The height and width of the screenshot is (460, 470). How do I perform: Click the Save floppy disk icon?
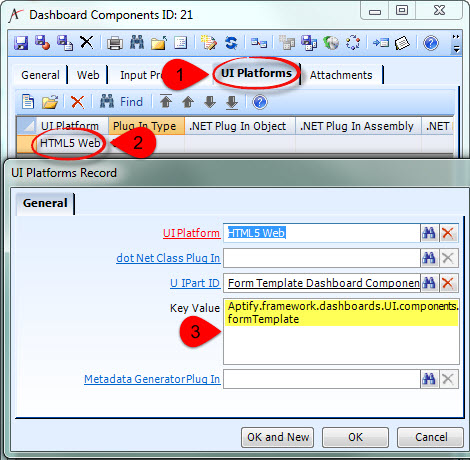pyautogui.click(x=21, y=43)
